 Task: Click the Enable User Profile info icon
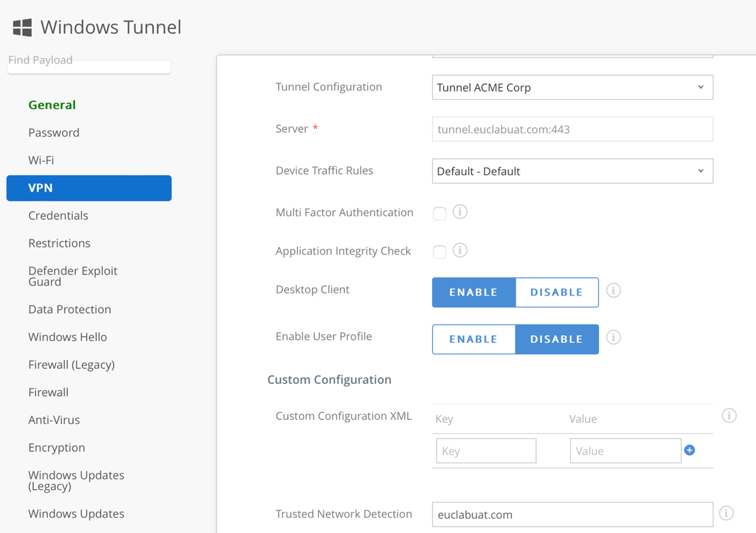point(613,338)
